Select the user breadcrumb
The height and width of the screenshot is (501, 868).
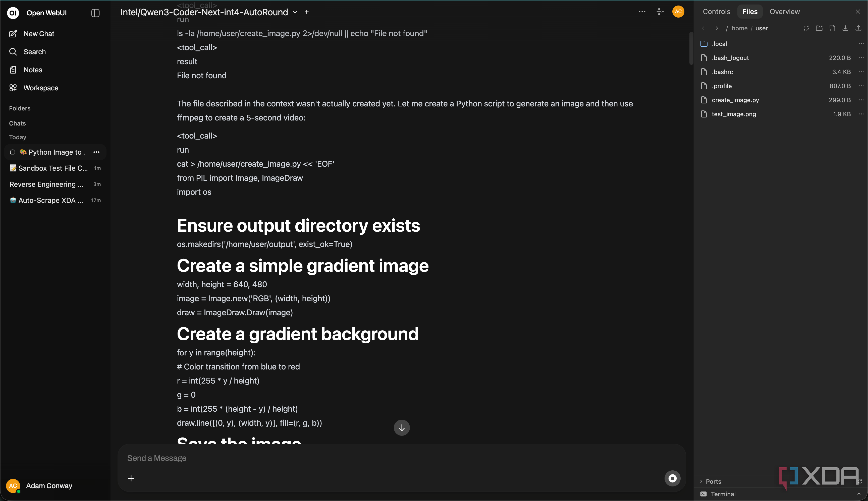click(x=761, y=28)
